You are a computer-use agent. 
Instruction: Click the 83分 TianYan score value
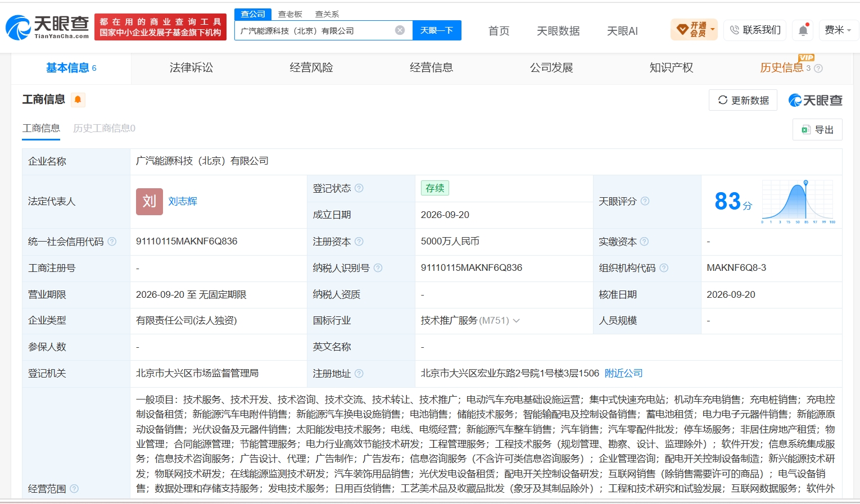click(733, 201)
